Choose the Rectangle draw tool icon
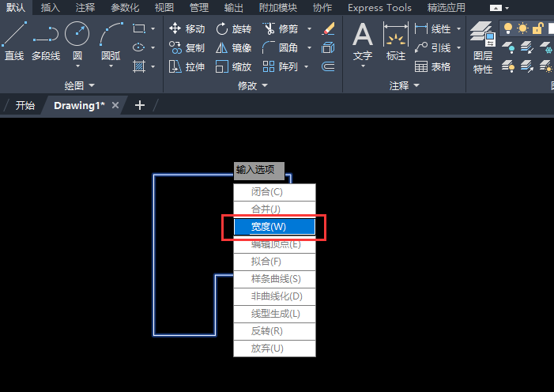 point(139,28)
